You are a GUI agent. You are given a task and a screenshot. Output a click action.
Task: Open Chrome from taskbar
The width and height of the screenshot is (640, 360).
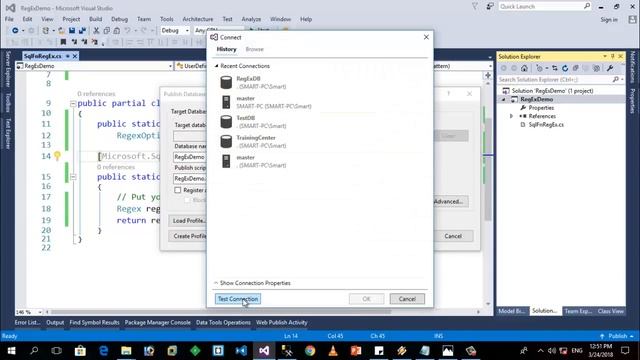tap(310, 351)
